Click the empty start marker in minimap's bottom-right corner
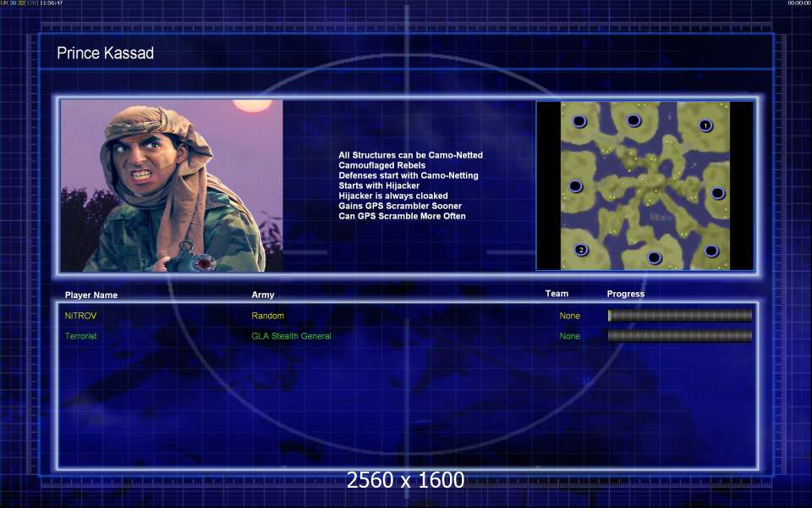Screen dimensions: 812x508 (711, 251)
